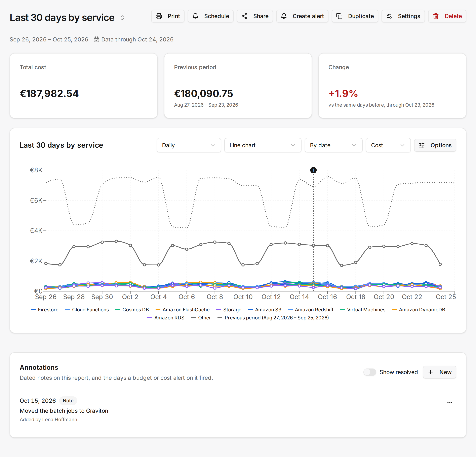Screen dimensions: 476x457
Task: Click the 'Moved the batch jobs to Graviton' note
Action: point(64,411)
